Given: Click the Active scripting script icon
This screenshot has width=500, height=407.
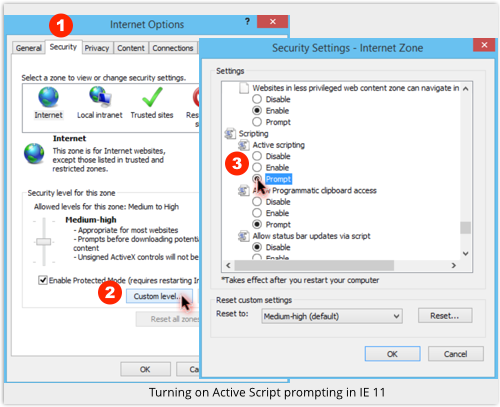Looking at the screenshot, I should [243, 145].
